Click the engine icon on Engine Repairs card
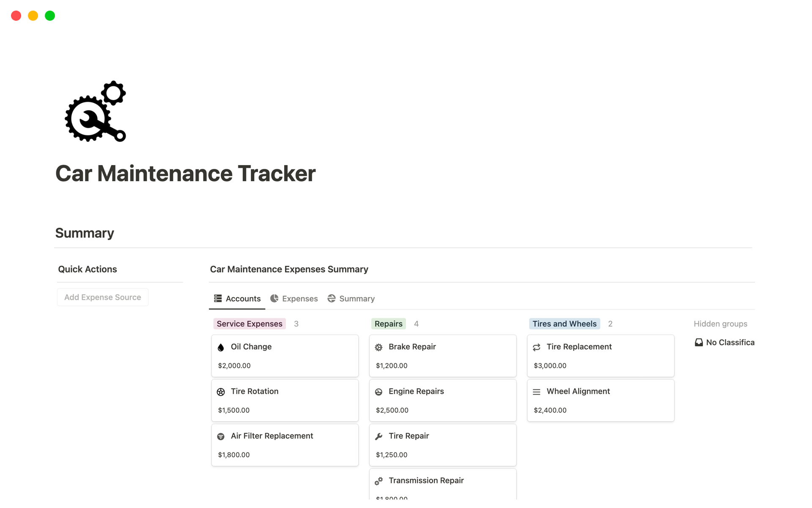 coord(379,392)
